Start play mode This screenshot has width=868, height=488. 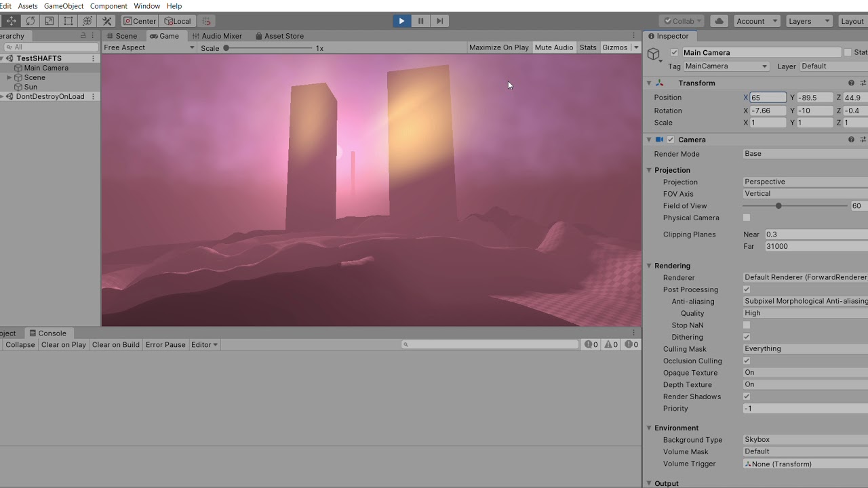(401, 21)
